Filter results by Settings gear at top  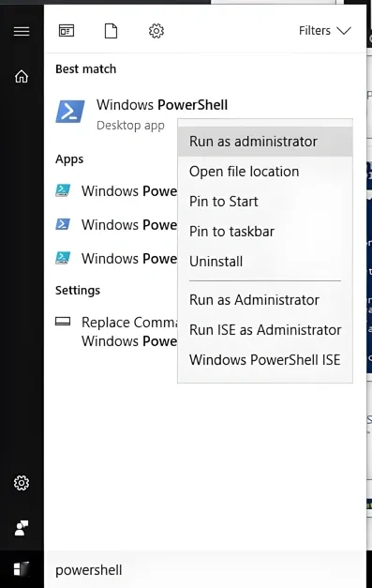156,31
